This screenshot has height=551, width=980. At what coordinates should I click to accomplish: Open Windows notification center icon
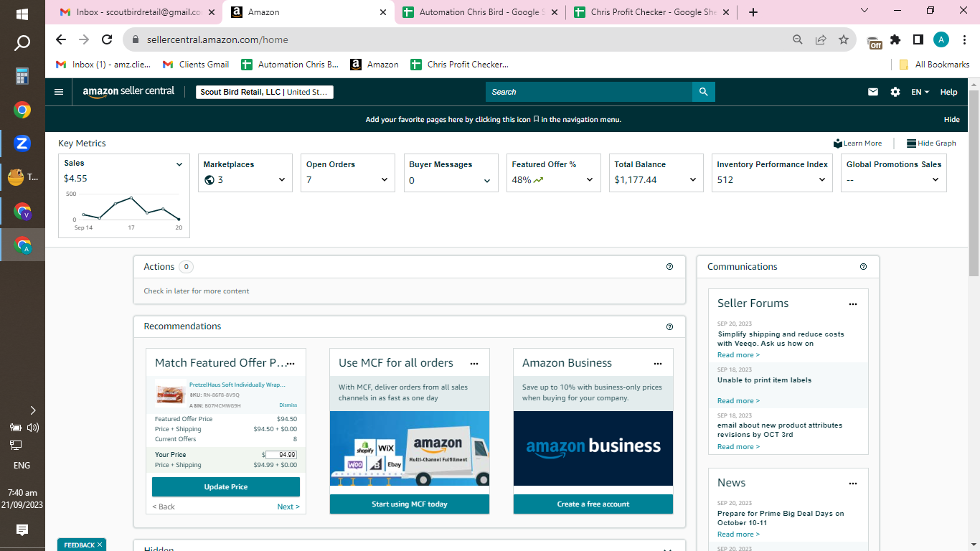(22, 530)
